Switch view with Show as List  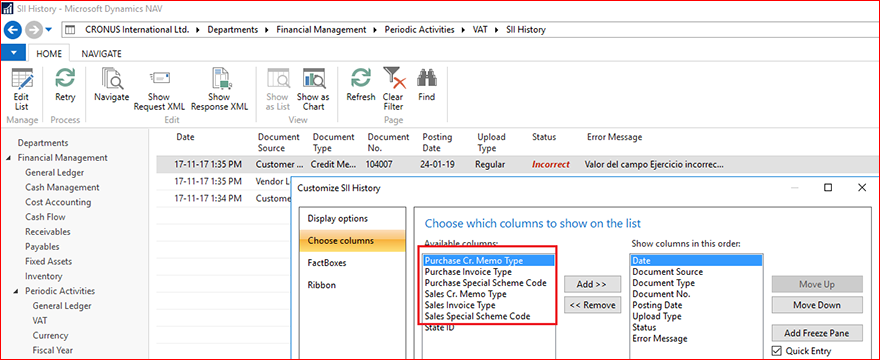[277, 90]
